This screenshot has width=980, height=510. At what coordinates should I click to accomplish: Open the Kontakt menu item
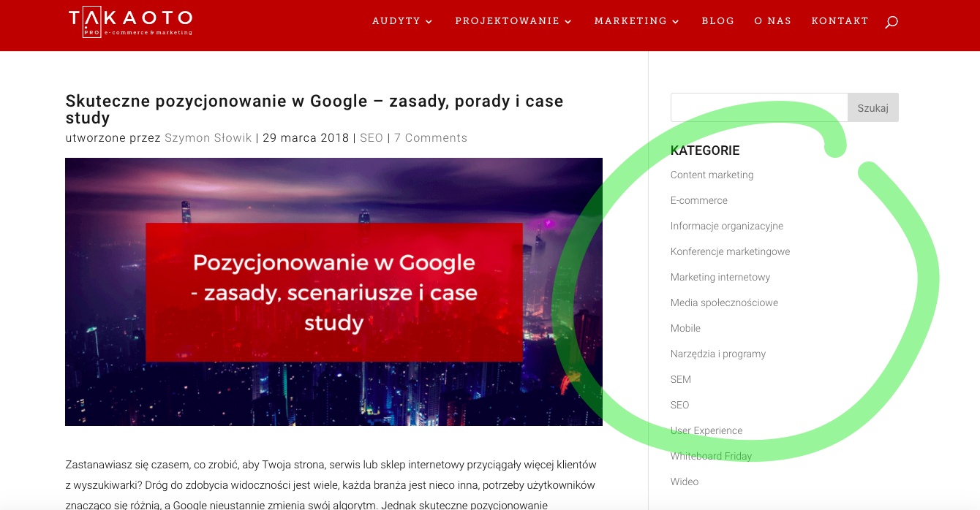click(840, 21)
